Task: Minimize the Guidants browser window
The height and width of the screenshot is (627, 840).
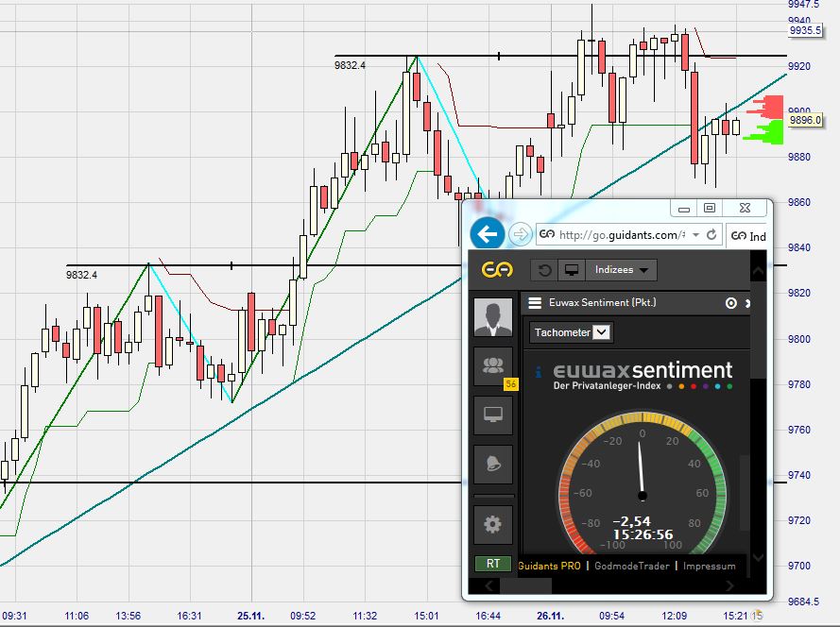Action: (x=683, y=209)
